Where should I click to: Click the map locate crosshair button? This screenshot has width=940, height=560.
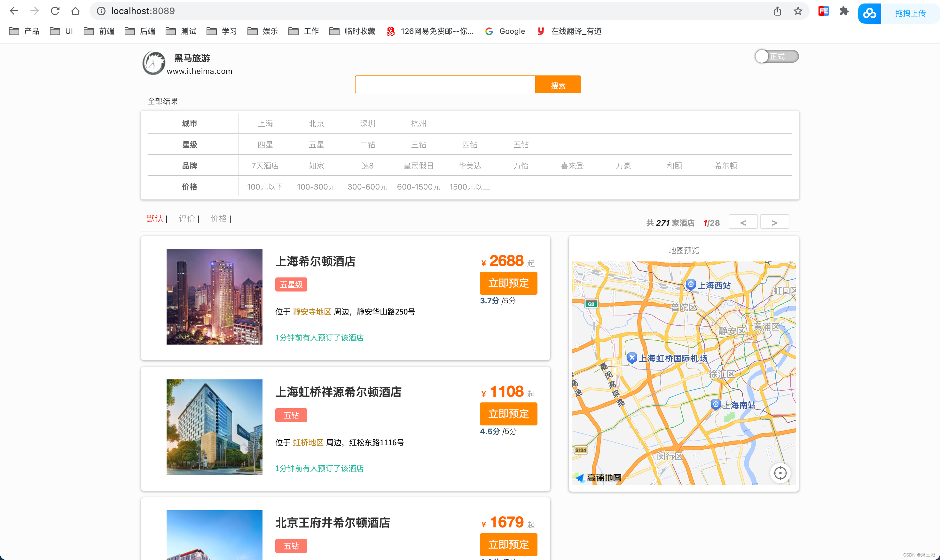click(780, 473)
